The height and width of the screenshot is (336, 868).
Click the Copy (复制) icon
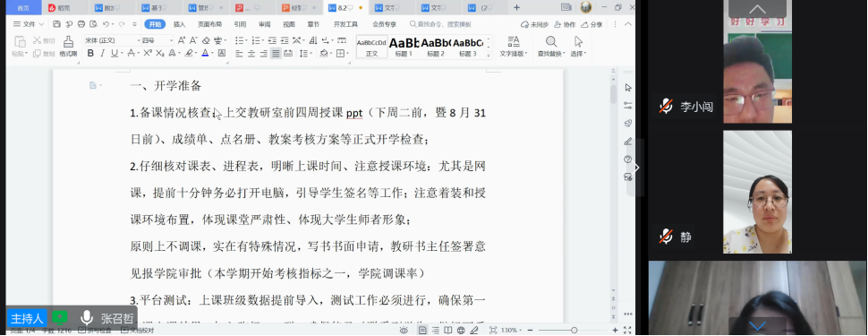[44, 53]
